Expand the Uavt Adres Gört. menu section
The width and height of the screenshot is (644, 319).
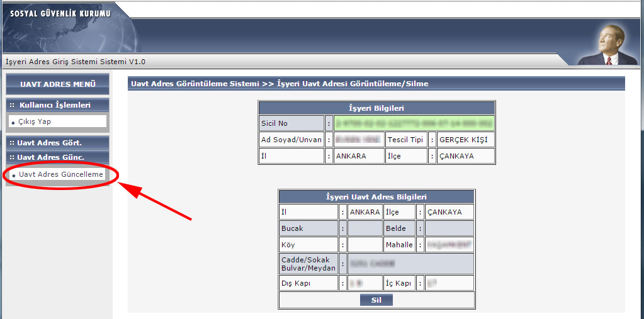[x=57, y=143]
